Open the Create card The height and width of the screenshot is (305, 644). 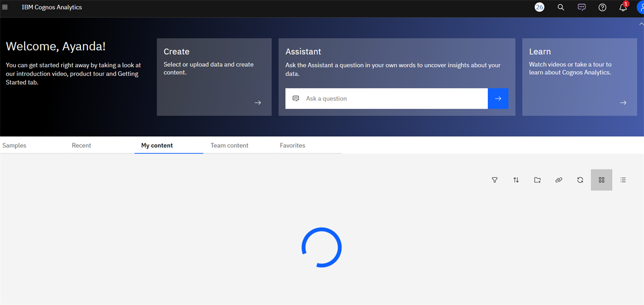click(x=214, y=77)
